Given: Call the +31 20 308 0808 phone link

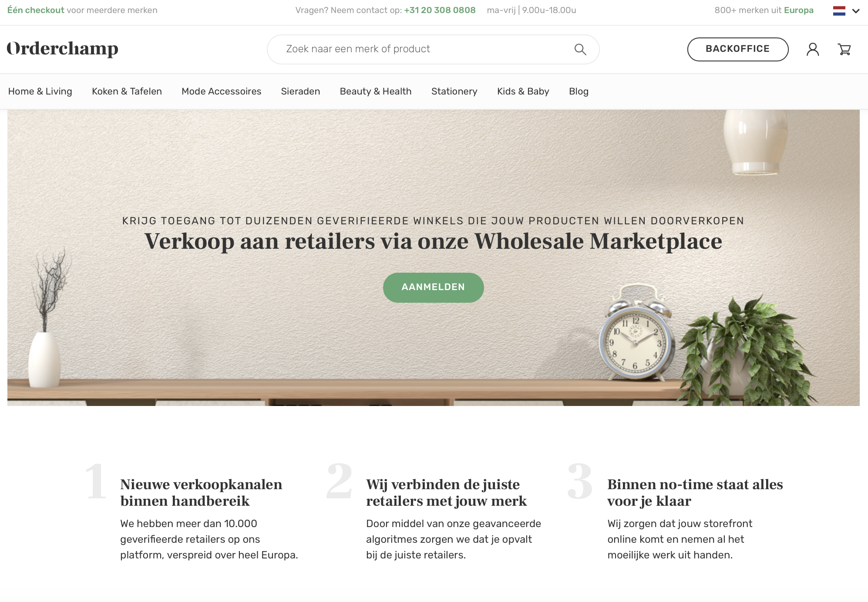Looking at the screenshot, I should coord(440,10).
